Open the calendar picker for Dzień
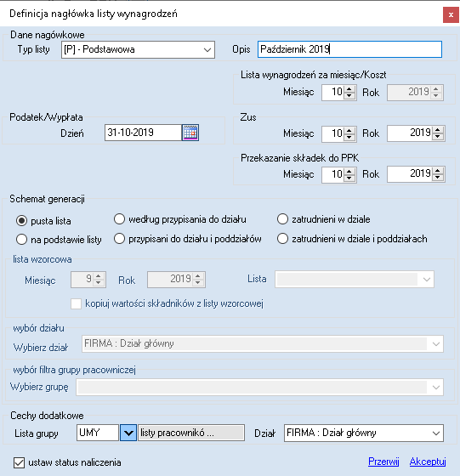This screenshot has width=460, height=476. point(190,133)
